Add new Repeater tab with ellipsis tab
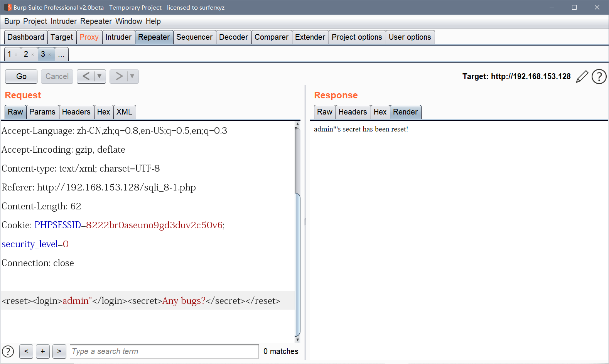 (61, 54)
